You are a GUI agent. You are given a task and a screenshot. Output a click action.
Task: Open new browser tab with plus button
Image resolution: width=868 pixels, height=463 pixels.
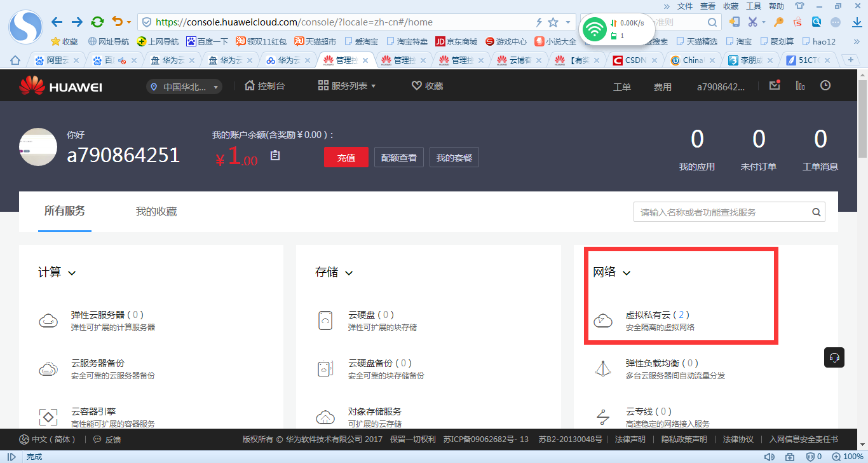coord(850,60)
